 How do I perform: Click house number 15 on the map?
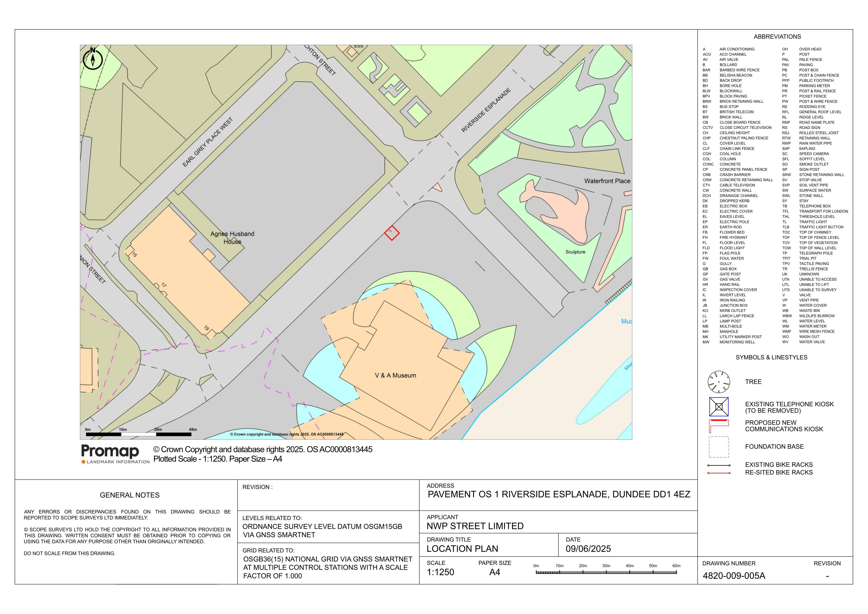coord(135,255)
